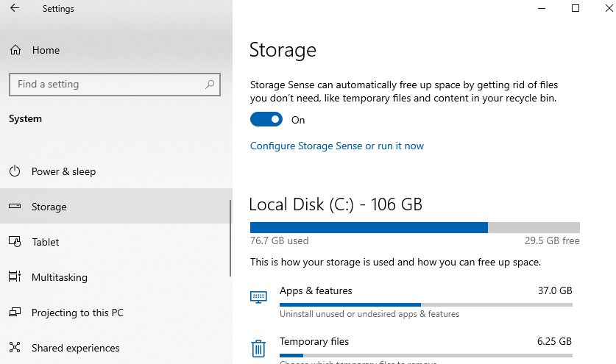Select the Storage menu item label
Image resolution: width=616 pixels, height=364 pixels.
[49, 207]
